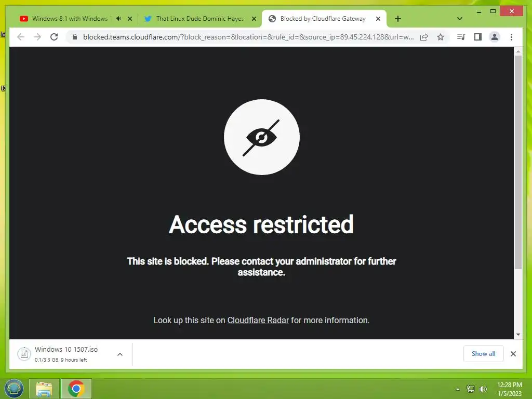Click the address bar URL
532x399 pixels.
pyautogui.click(x=248, y=37)
